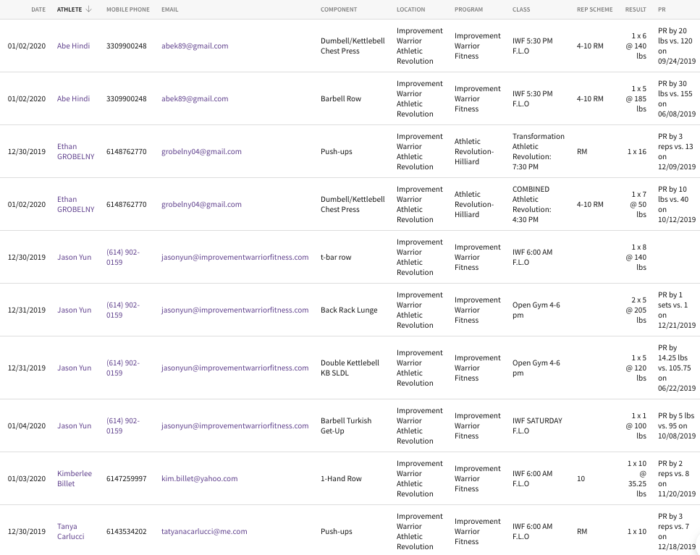Click phone (614) 902-0159 in the 01/04/2020 row
700x555 pixels.
click(x=123, y=426)
